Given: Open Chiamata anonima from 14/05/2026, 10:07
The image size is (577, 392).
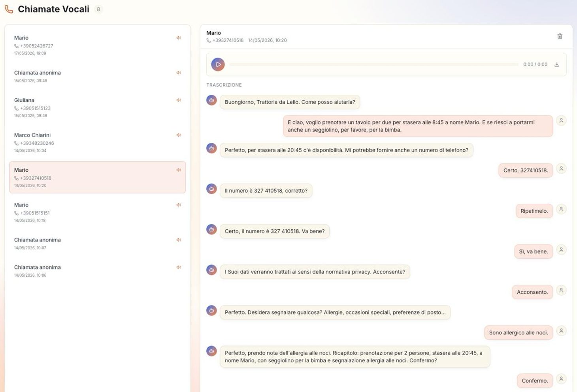Looking at the screenshot, I should pyautogui.click(x=98, y=244).
